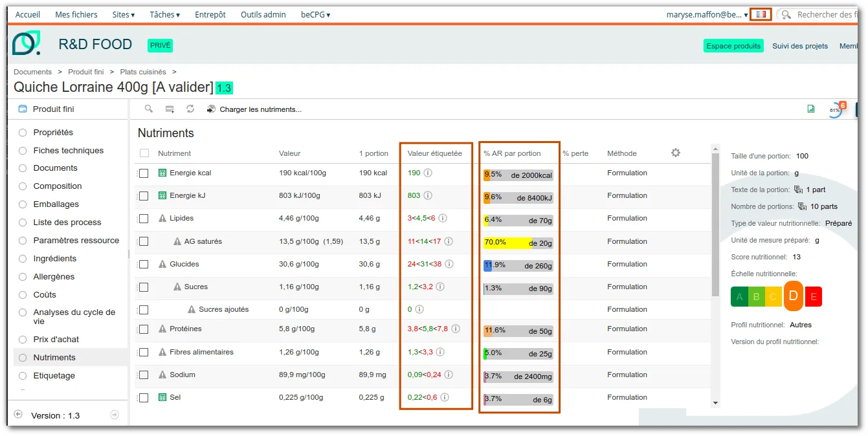Viewport: 868px width, 436px height.
Task: Click the beCPG logo beside R&D FOOD
Action: pyautogui.click(x=27, y=43)
